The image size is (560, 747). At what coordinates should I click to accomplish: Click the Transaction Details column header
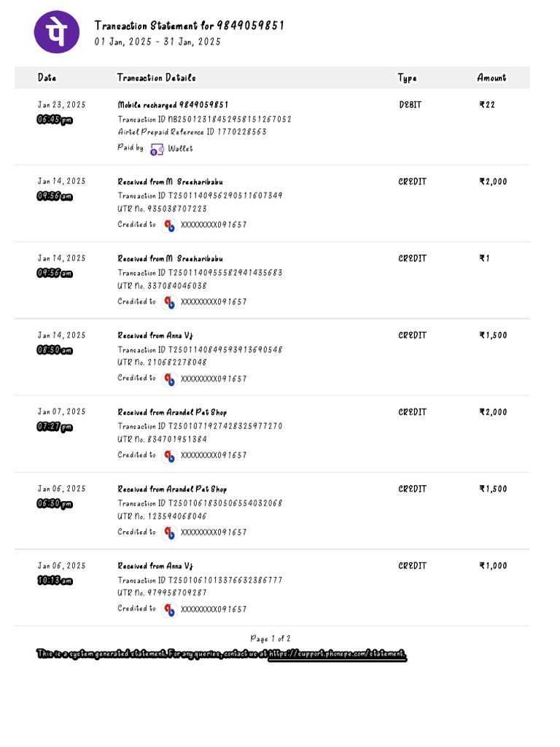tap(156, 77)
